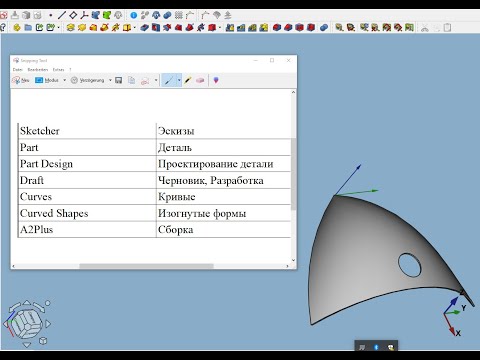480x360 pixels.
Task: Click the Boolean operation icon
Action: (324, 28)
